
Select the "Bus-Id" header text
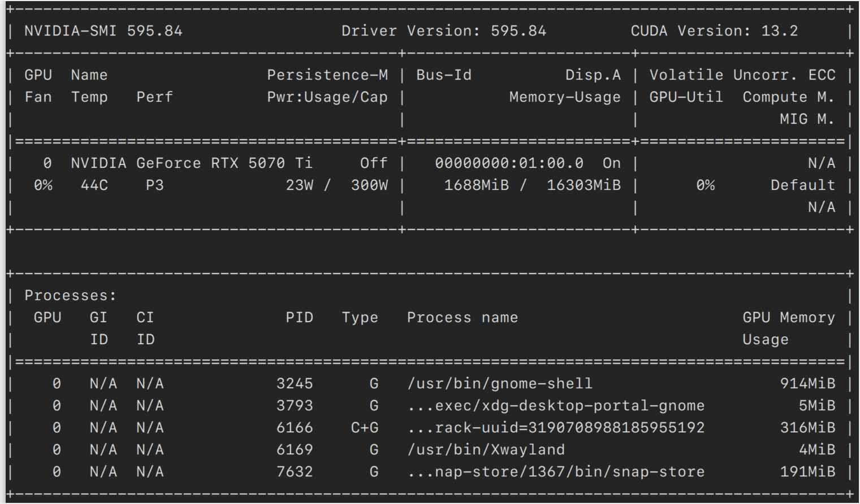pyautogui.click(x=444, y=75)
